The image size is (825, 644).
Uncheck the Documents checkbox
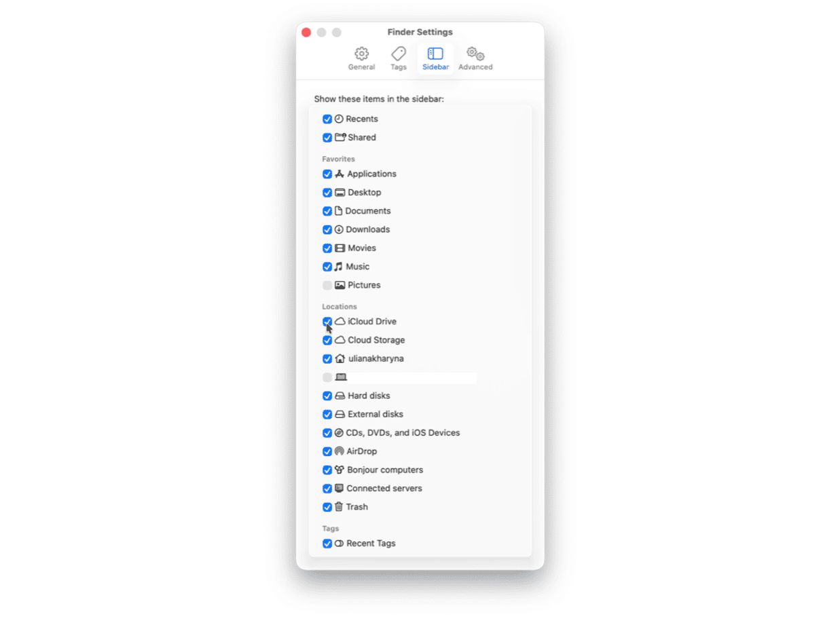(327, 211)
